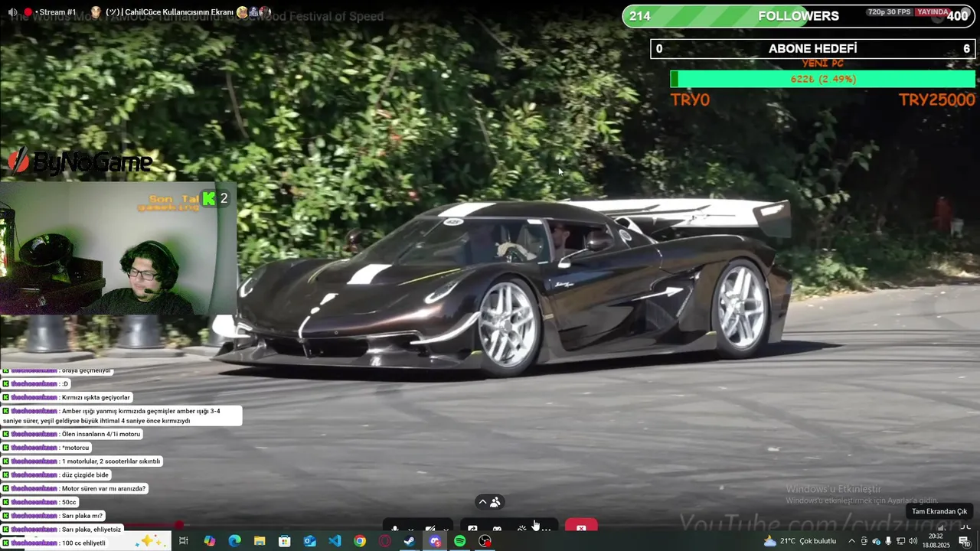Open OBS Studio from the taskbar
The image size is (980, 551).
(x=485, y=541)
